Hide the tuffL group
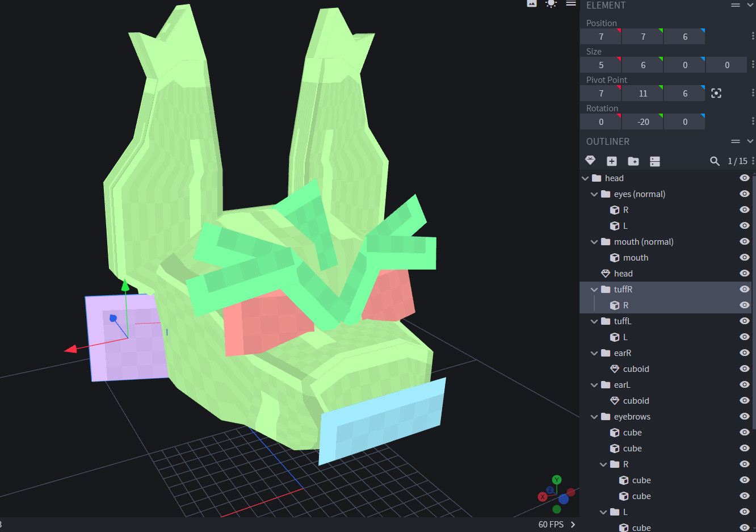Screen dimensions: 756x532 745,321
